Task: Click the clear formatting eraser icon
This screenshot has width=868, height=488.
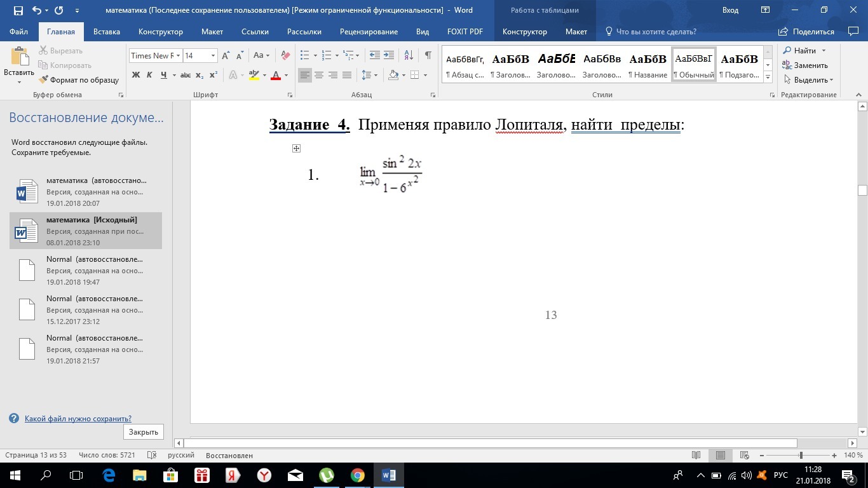Action: tap(285, 55)
